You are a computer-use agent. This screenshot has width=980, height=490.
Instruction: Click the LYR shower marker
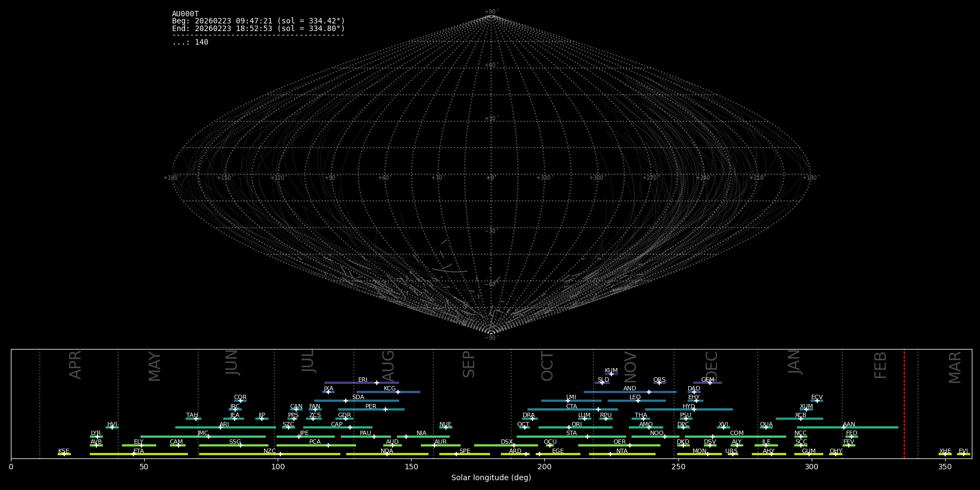(x=97, y=437)
